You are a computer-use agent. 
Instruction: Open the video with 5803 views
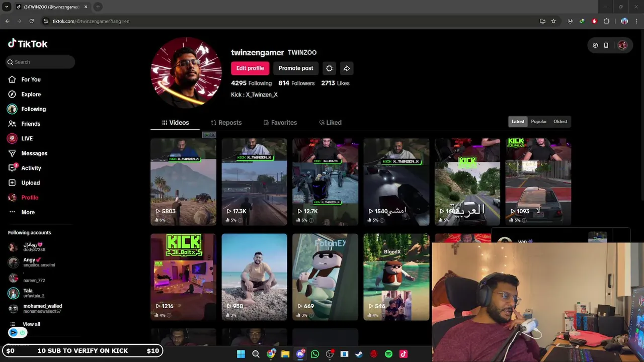[x=183, y=182]
